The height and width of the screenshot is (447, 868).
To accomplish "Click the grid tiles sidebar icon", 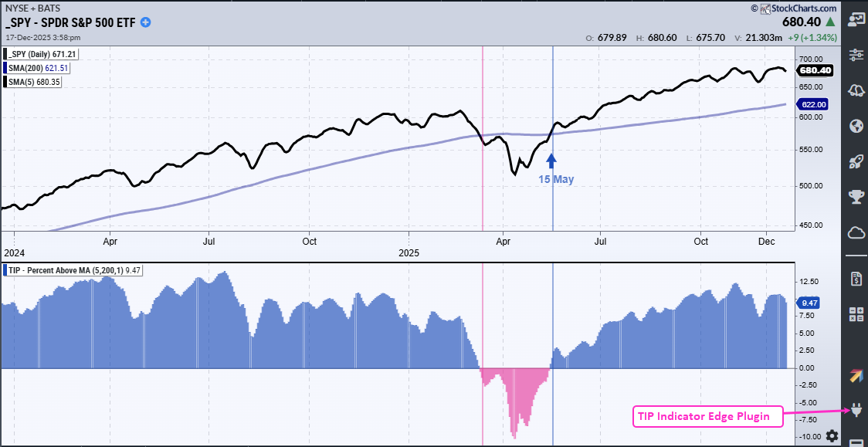I will [x=856, y=314].
